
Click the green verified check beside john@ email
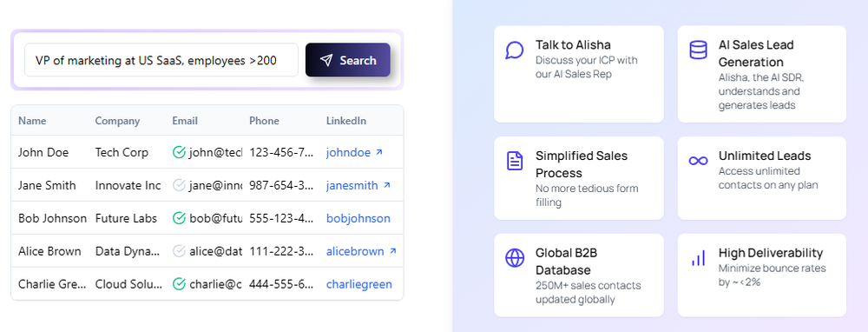point(179,152)
